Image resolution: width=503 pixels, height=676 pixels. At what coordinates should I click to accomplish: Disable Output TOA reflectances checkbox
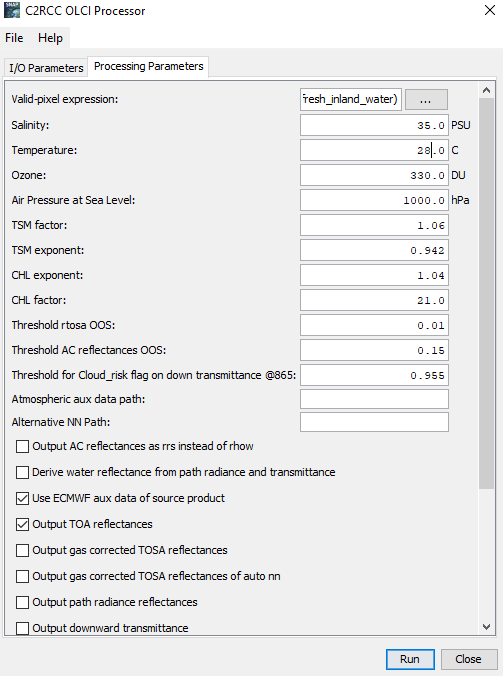click(22, 524)
